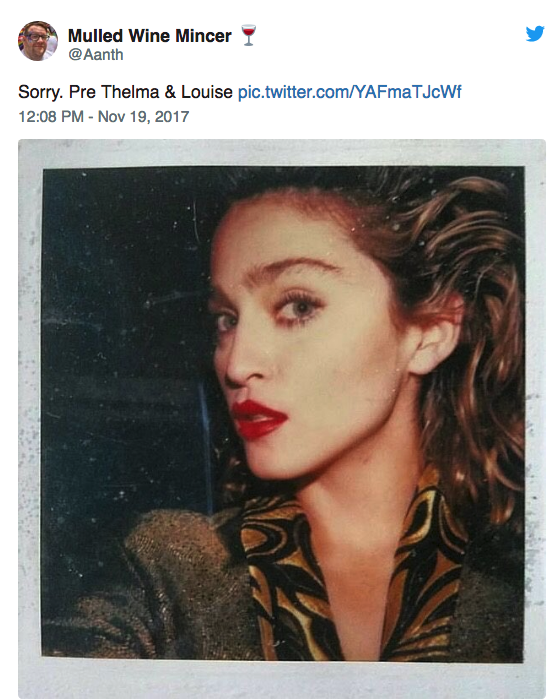Click the Nov 19, 2017 date
This screenshot has width=551, height=700.
coord(143,117)
